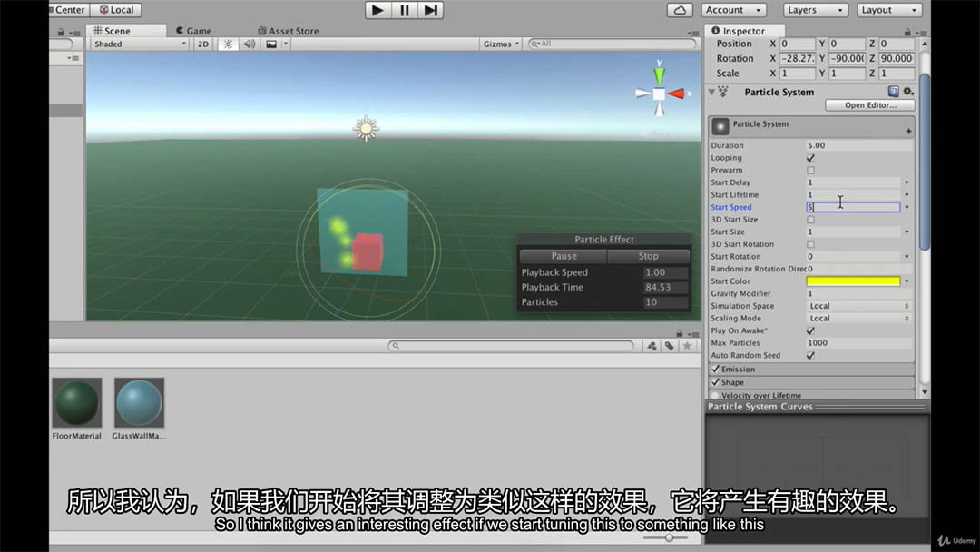Select FloorMaterial asset thumbnail
This screenshot has width=980, height=552.
tap(77, 402)
